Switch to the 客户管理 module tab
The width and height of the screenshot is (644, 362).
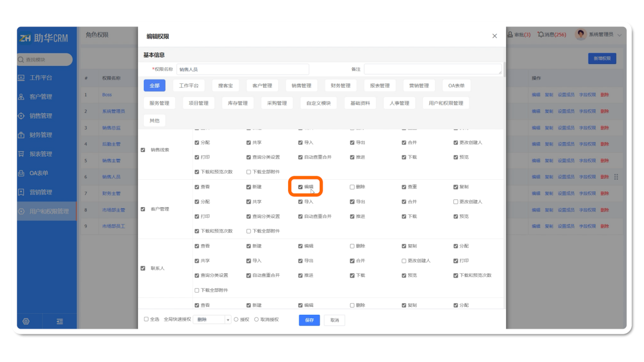coord(262,86)
